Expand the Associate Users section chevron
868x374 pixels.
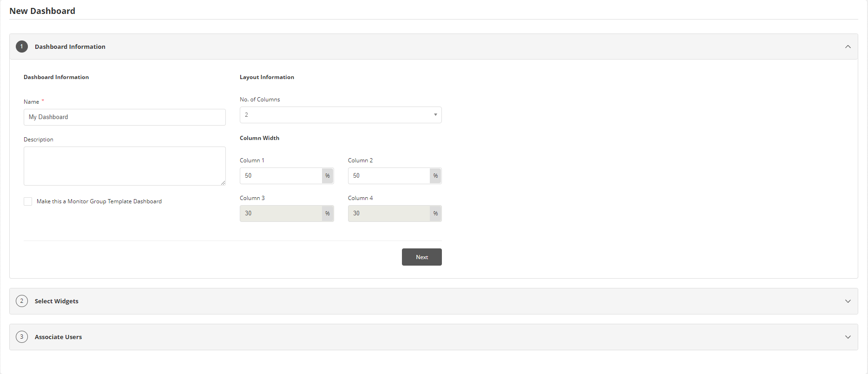(x=848, y=337)
